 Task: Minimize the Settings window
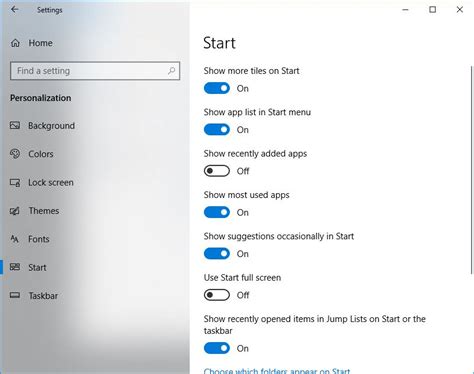405,10
